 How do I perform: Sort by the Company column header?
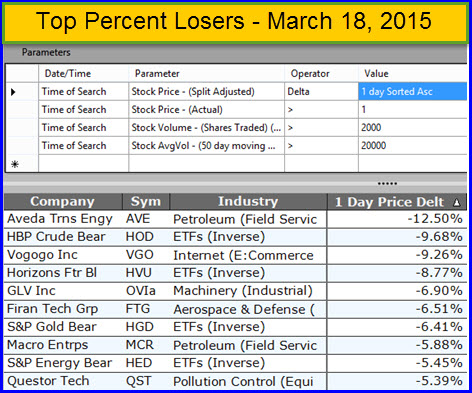pyautogui.click(x=63, y=202)
